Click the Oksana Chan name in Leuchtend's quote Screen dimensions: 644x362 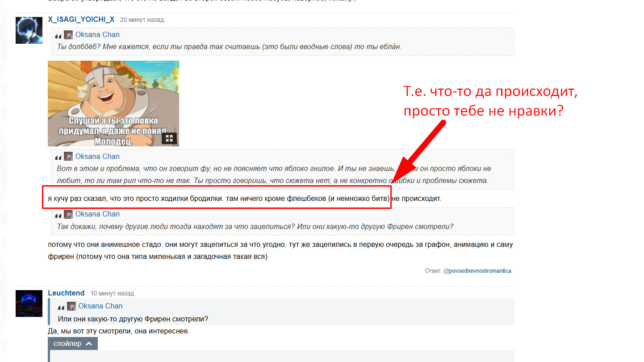100,306
